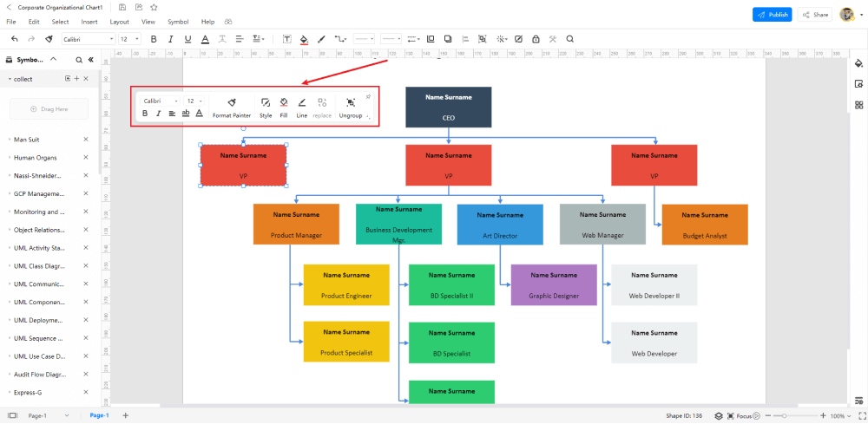868x424 pixels.
Task: Click the Style icon in floating toolbar
Action: point(266,108)
